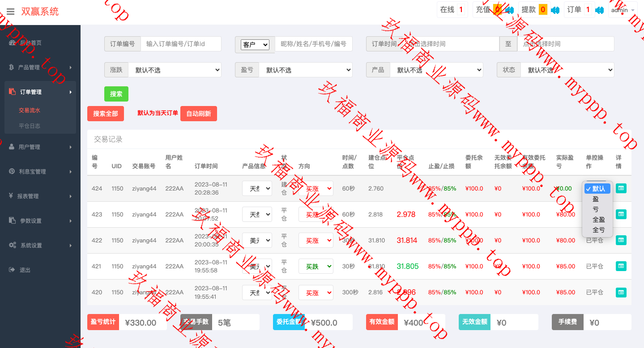Click the 自动刷新 button
Viewport: 644px width, 348px height.
click(199, 114)
